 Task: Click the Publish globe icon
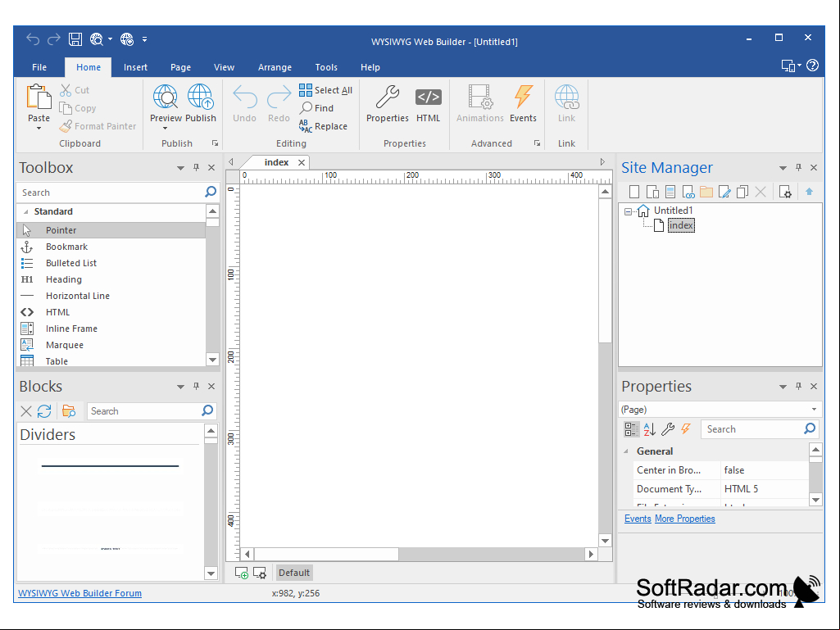pos(200,97)
